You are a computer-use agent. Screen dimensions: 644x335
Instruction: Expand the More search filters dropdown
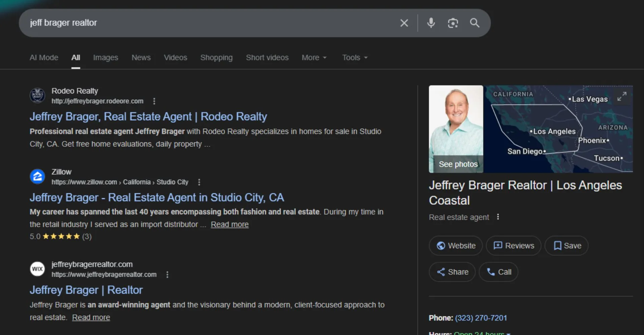click(x=314, y=58)
